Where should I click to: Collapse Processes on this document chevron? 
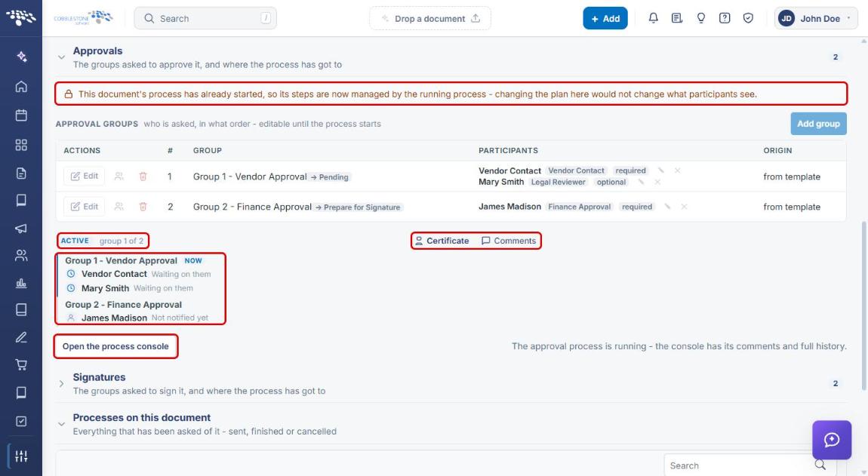click(61, 424)
